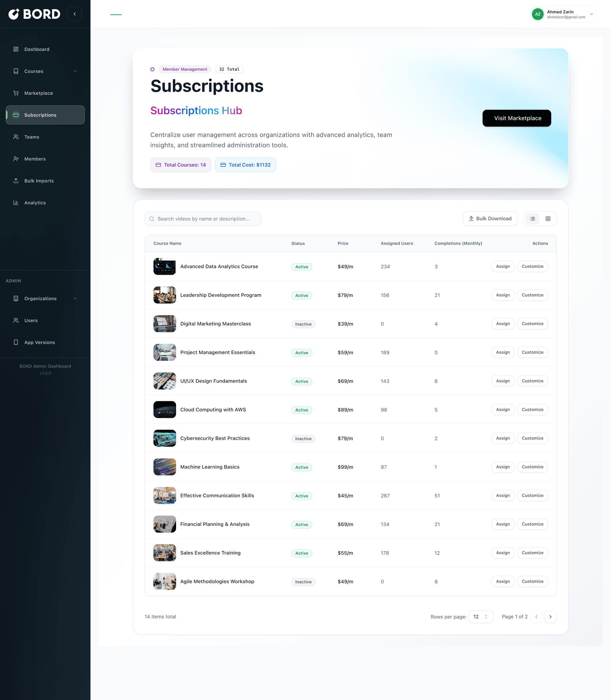Click the Marketplace cart icon
This screenshot has height=700, width=611.
pos(16,93)
